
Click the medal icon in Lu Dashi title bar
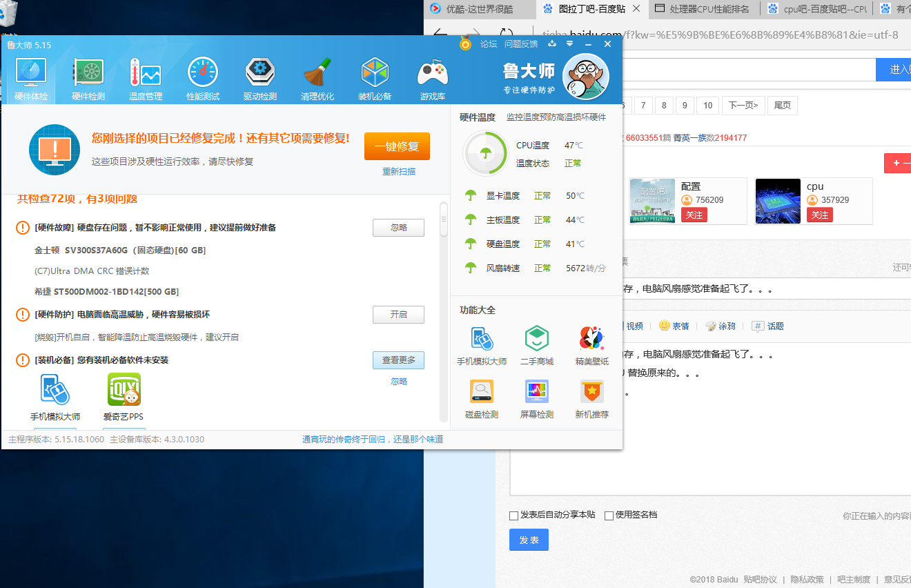point(466,44)
